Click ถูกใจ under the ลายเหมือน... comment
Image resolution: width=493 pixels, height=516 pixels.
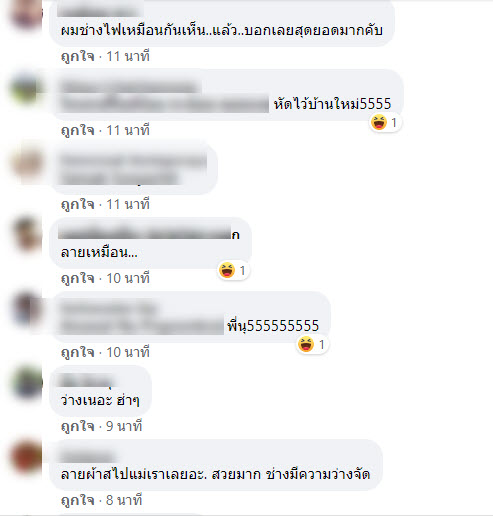click(78, 278)
